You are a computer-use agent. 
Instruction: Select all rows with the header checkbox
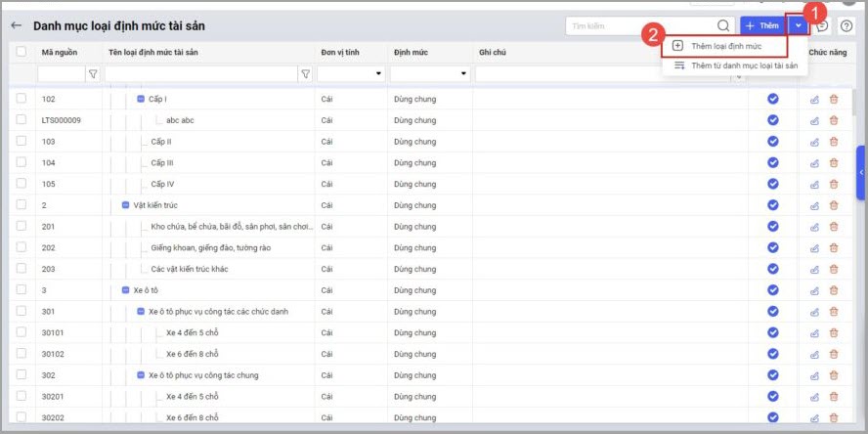(x=22, y=51)
